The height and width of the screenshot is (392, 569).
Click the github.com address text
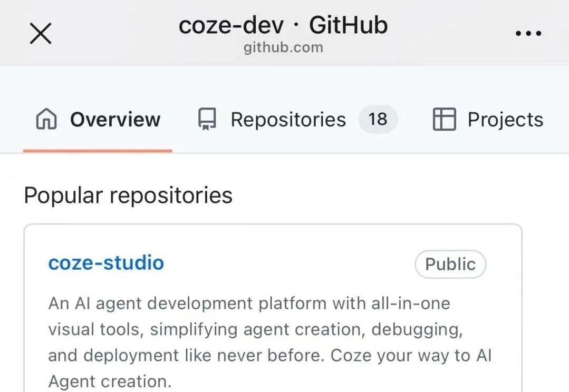tap(283, 47)
